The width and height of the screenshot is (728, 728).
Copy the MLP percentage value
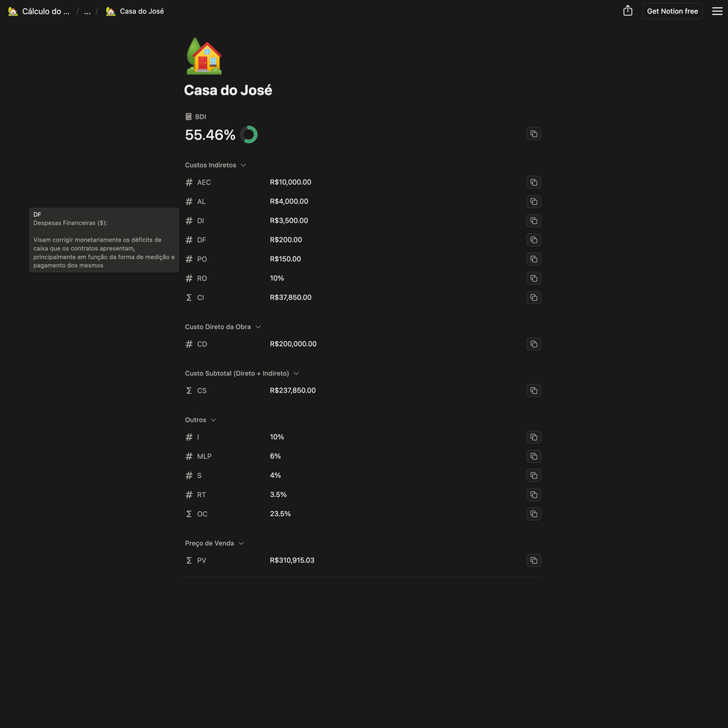[533, 456]
